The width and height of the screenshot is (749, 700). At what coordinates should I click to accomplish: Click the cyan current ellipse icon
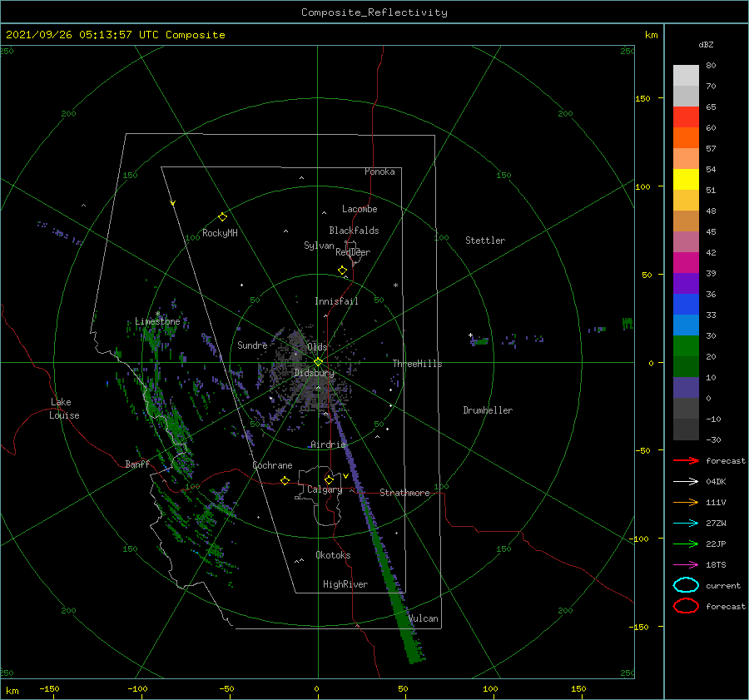point(686,585)
